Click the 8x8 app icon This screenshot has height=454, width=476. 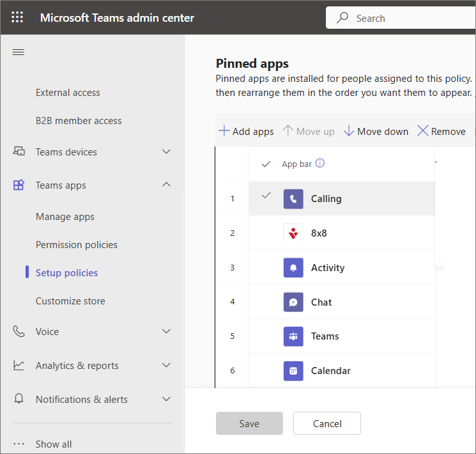(x=293, y=233)
